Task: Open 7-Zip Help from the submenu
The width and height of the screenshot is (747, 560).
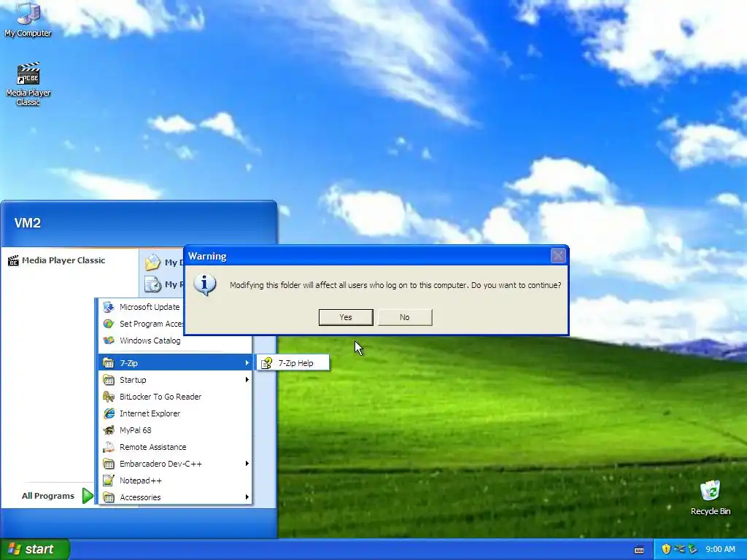Action: point(293,363)
